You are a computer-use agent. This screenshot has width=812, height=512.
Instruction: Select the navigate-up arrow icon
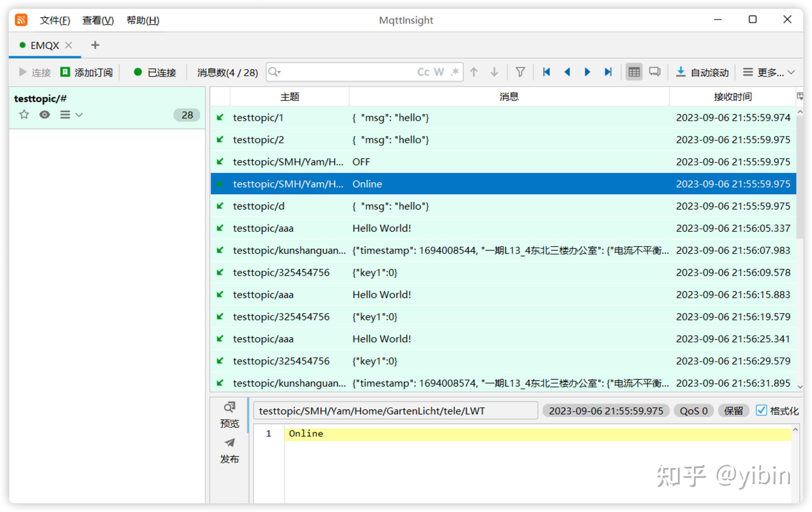coord(474,72)
